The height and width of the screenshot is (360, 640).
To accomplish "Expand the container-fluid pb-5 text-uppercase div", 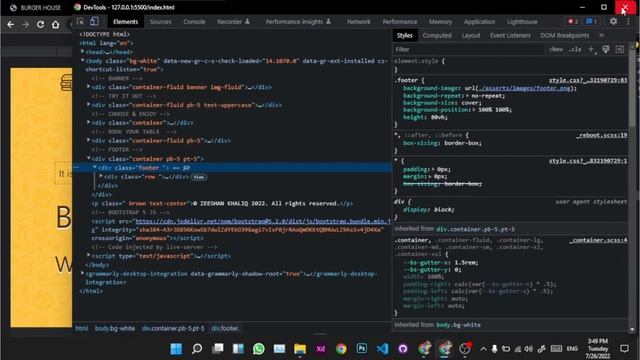I will pyautogui.click(x=89, y=104).
